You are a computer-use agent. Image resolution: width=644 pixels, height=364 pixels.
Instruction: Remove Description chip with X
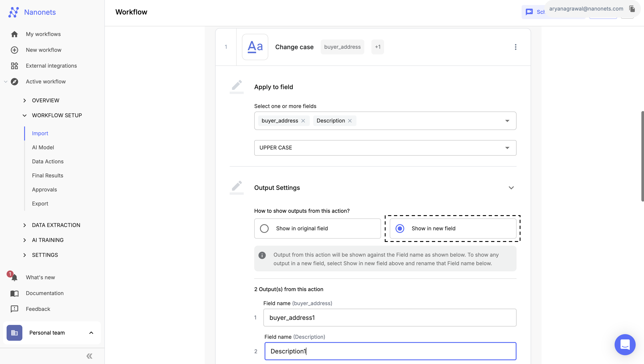(350, 121)
